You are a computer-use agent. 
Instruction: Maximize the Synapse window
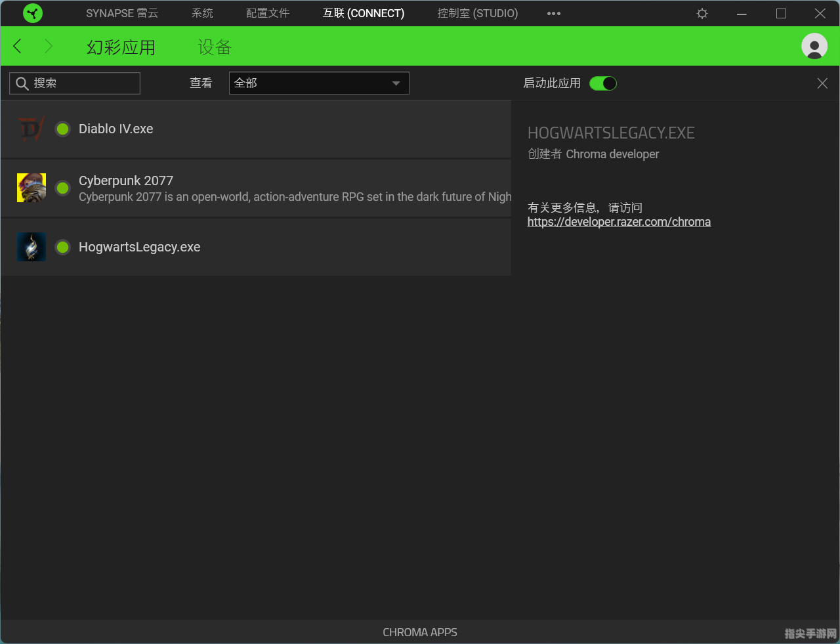coord(781,13)
